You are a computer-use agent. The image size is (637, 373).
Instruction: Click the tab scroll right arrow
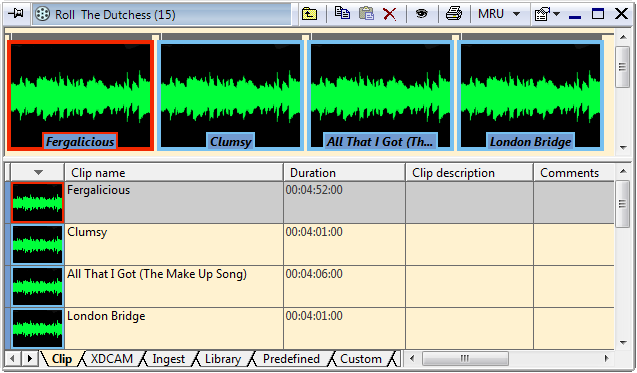(x=30, y=359)
